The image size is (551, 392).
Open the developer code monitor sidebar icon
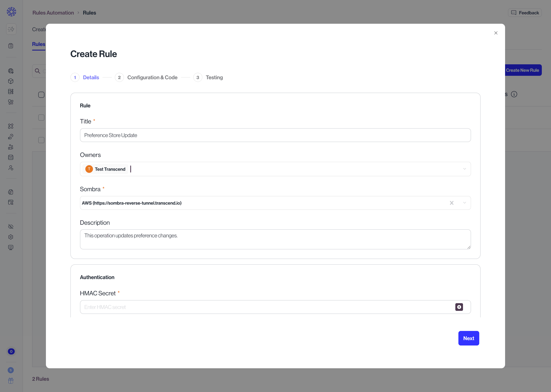coord(11,247)
